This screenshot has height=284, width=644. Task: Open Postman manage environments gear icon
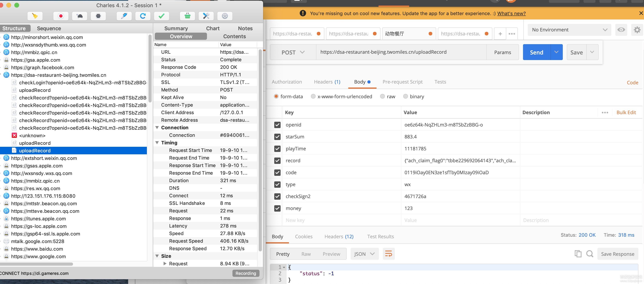tap(637, 30)
